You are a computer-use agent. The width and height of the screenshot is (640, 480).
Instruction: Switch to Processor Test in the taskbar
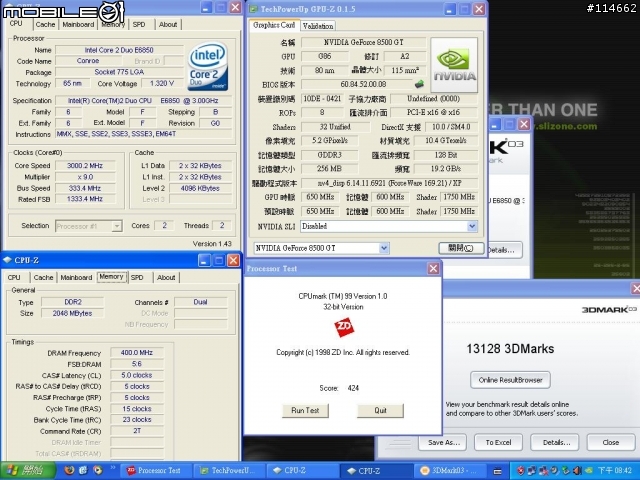click(x=157, y=471)
